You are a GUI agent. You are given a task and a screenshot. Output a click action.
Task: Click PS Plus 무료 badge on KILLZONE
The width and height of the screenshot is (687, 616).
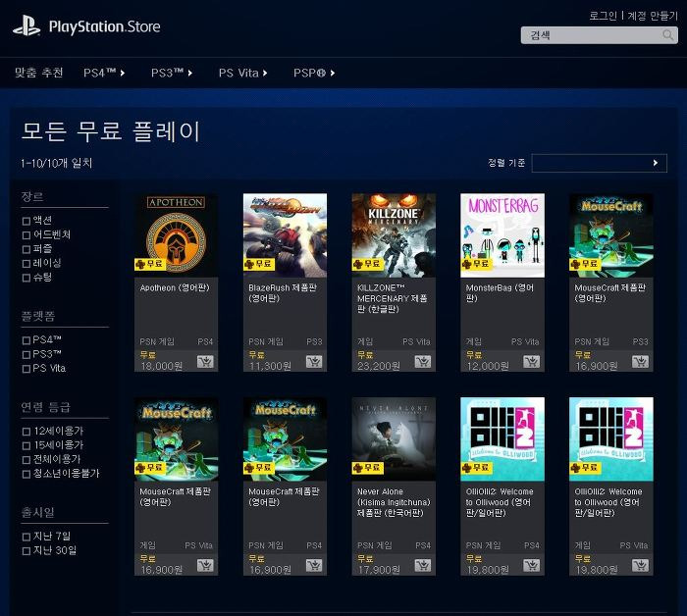[368, 264]
